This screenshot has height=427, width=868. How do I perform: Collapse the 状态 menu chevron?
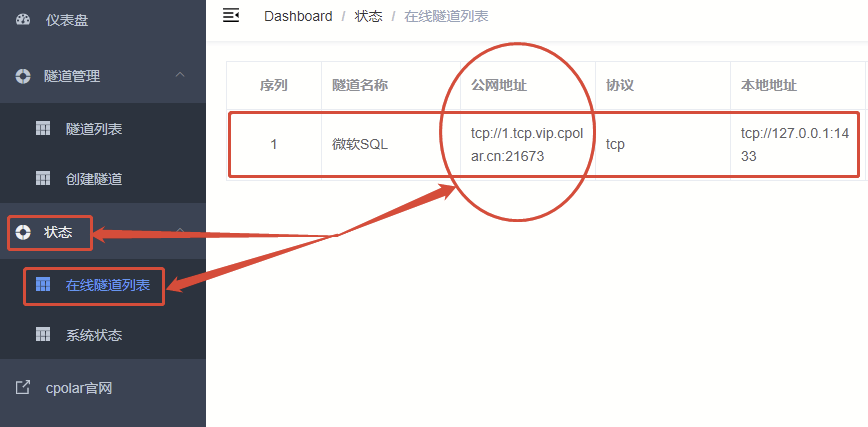click(180, 230)
